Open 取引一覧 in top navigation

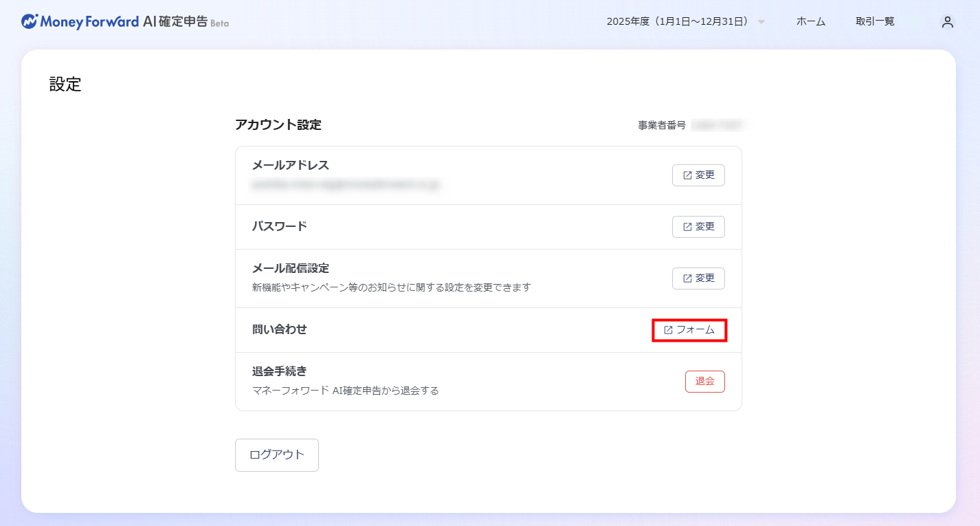[875, 21]
